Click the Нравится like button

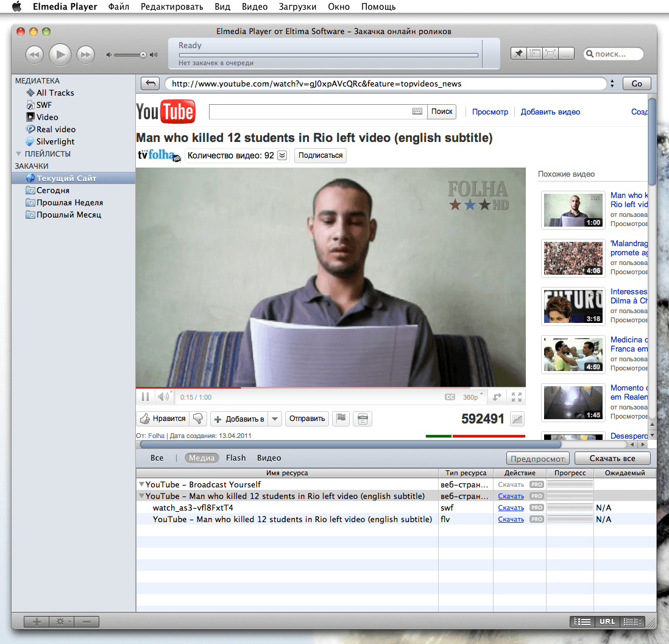click(x=163, y=419)
